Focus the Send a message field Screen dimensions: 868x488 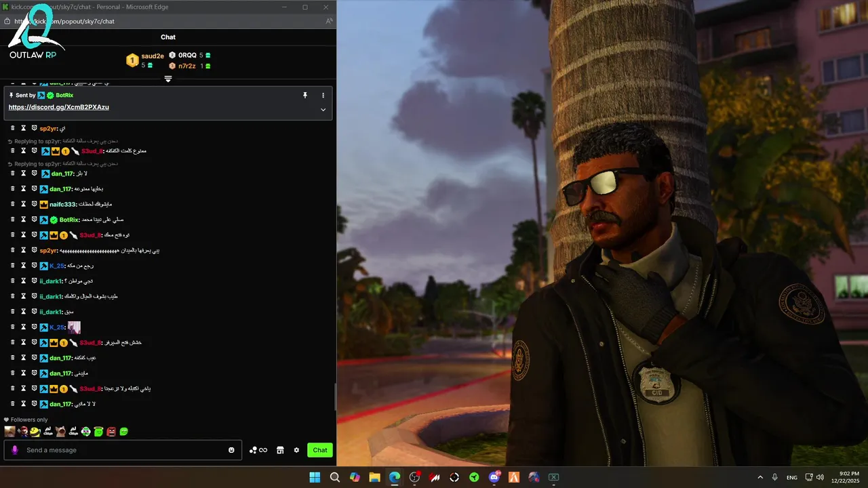[x=123, y=450]
